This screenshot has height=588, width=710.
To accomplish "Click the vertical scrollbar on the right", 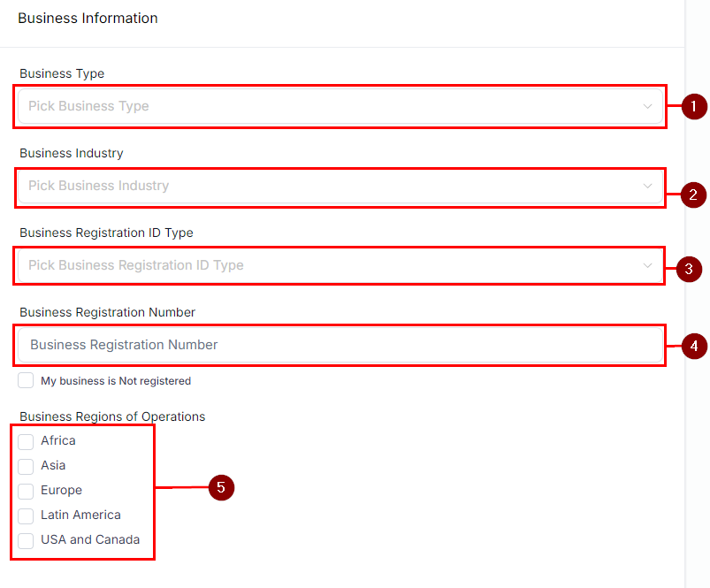I will point(697,294).
